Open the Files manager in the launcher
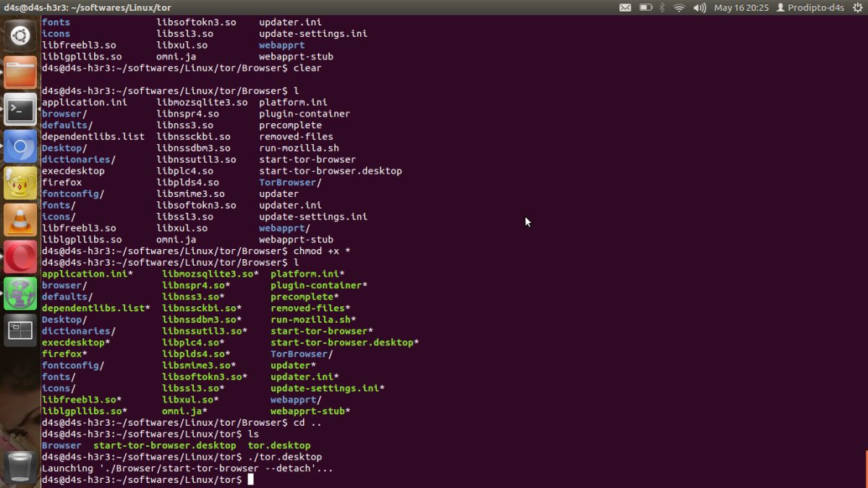868x488 pixels. click(20, 72)
